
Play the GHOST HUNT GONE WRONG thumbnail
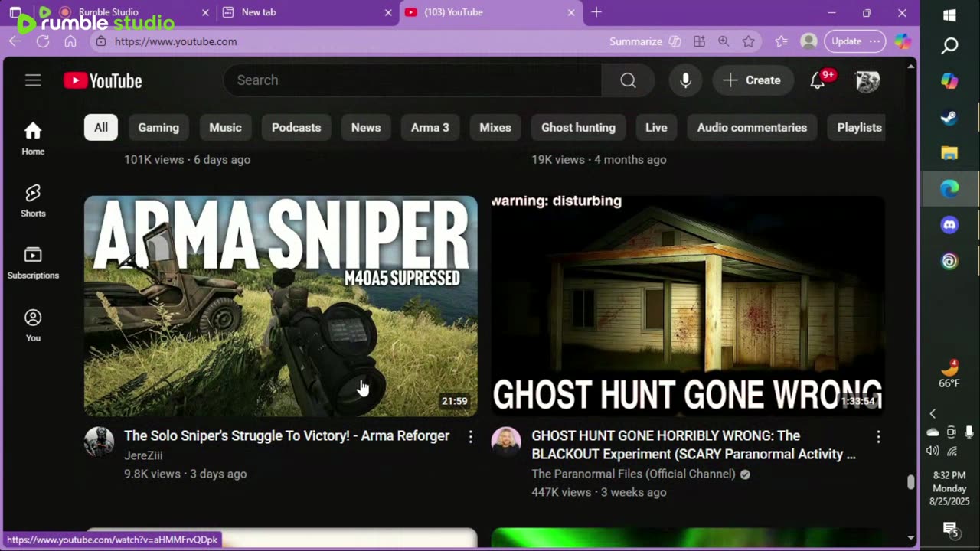click(688, 306)
